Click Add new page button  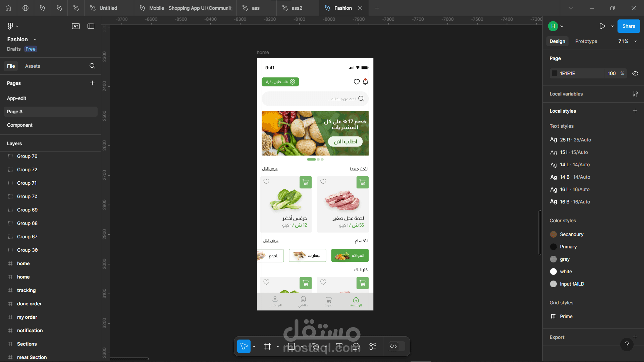[x=93, y=83]
